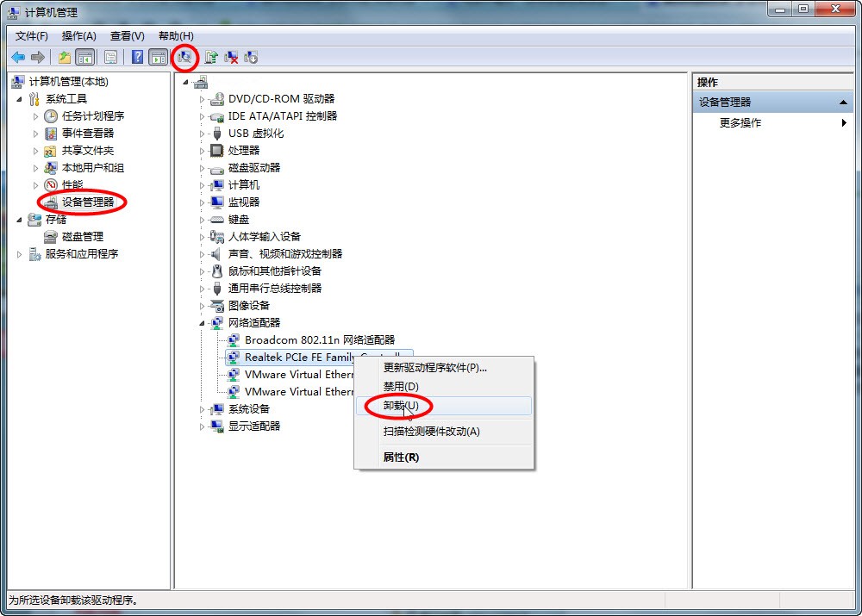Click the 图像设备 camera icon
The image size is (862, 616).
tap(217, 306)
